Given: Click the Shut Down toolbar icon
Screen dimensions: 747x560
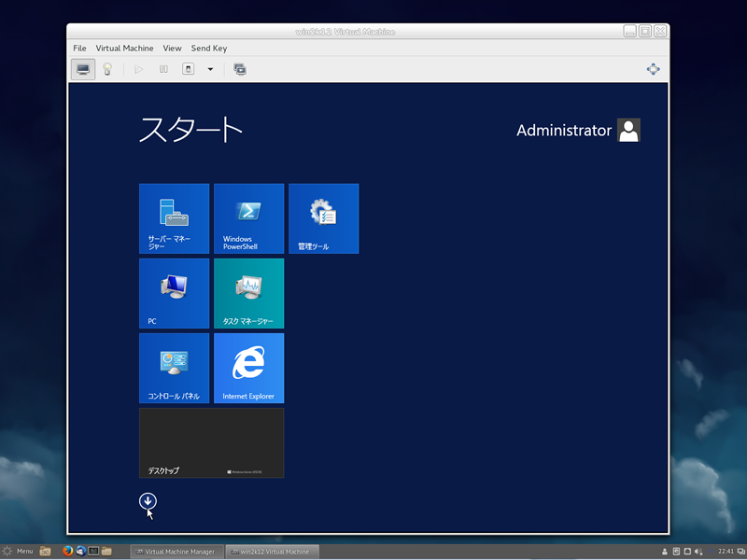Looking at the screenshot, I should pyautogui.click(x=189, y=69).
